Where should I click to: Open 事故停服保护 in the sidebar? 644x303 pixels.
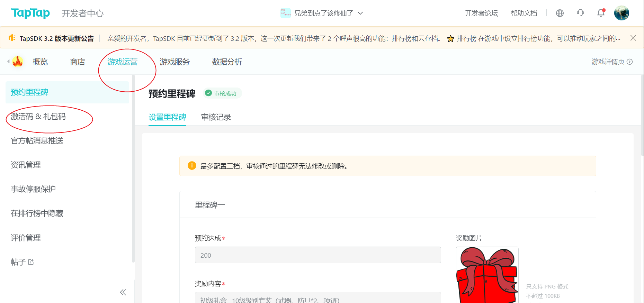33,189
